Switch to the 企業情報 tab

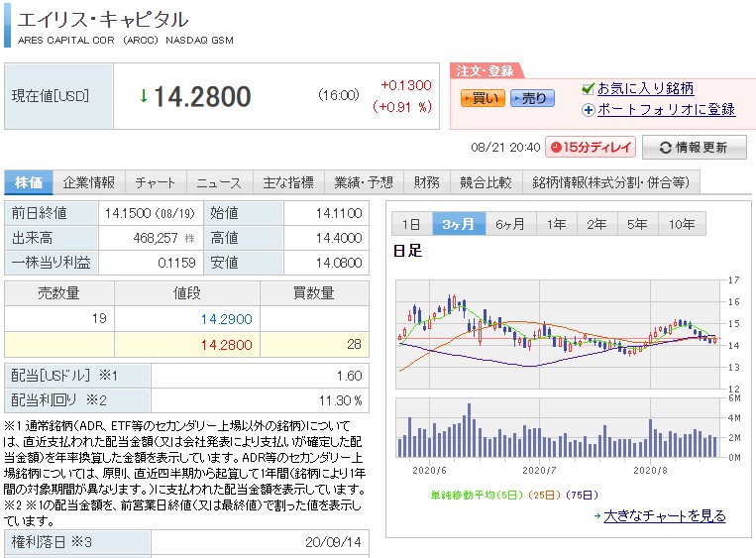(x=89, y=182)
